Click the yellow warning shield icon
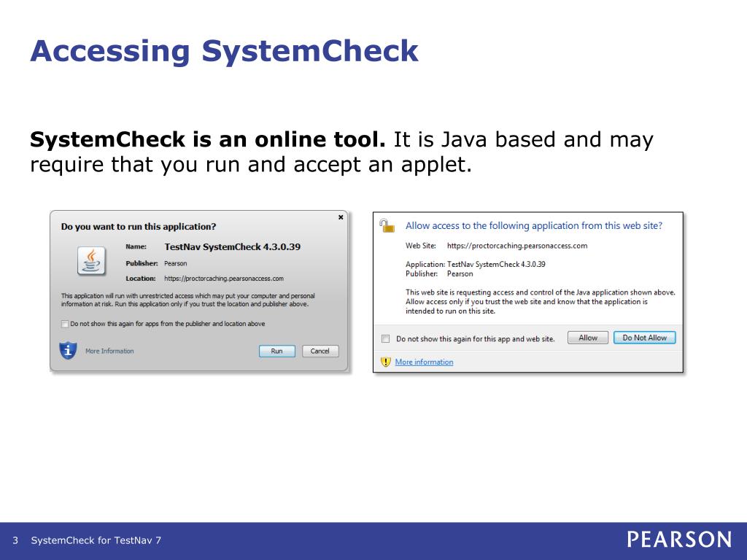Screen dimensions: 747x560 [385, 362]
